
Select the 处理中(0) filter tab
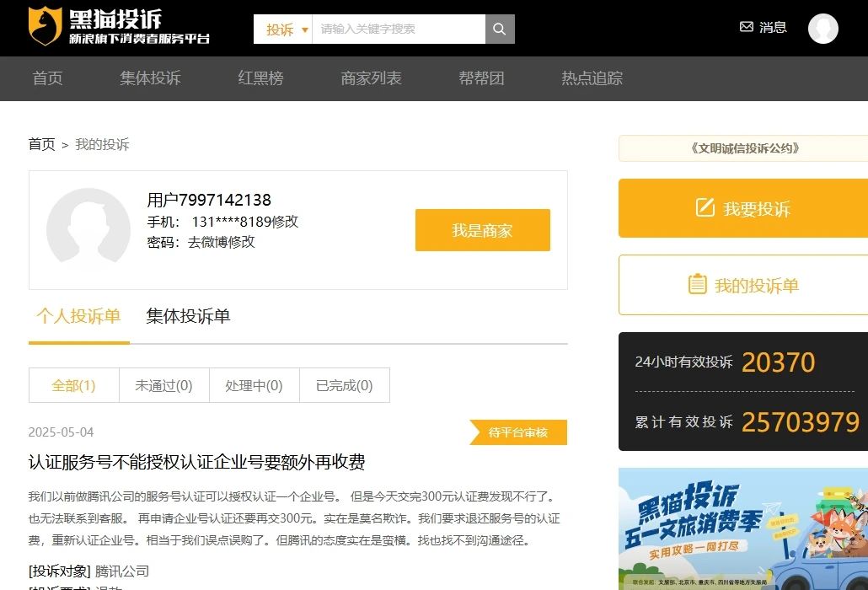click(x=255, y=385)
